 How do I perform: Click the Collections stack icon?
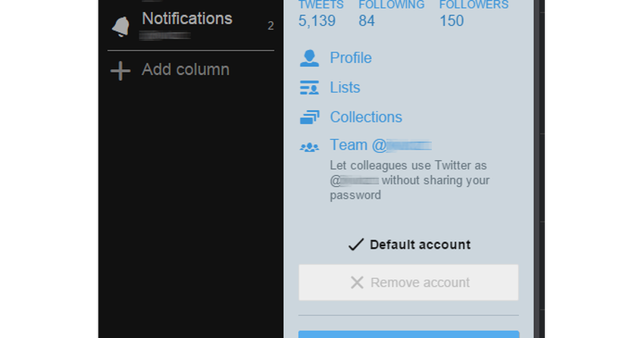pyautogui.click(x=309, y=117)
